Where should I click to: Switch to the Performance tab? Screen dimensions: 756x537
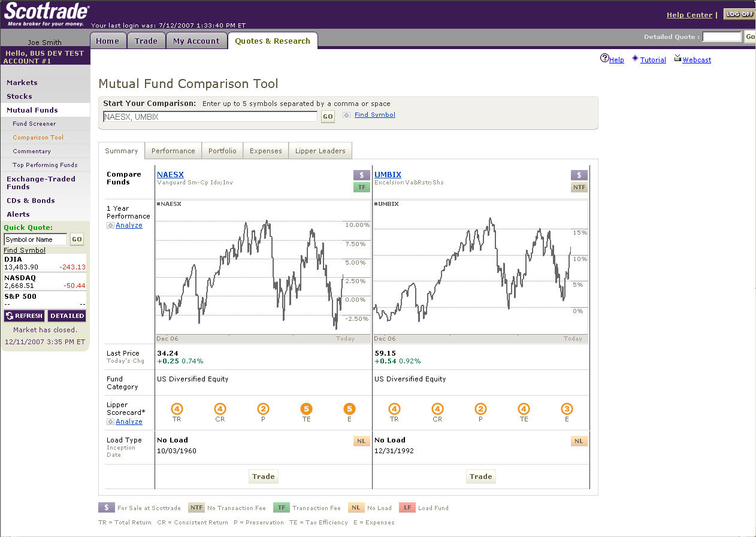[x=173, y=151]
